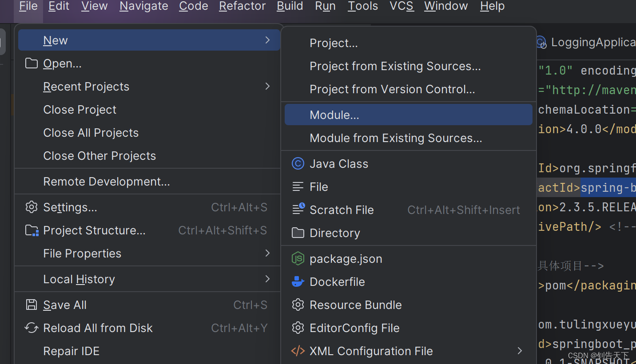Open the Run menu
This screenshot has width=636, height=364.
tap(325, 6)
